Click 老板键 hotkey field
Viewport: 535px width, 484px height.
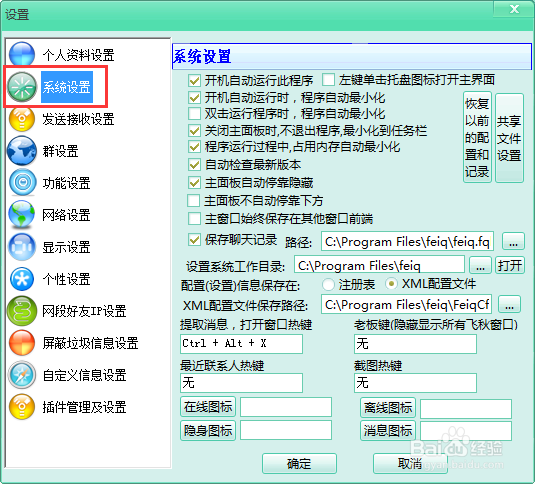pyautogui.click(x=415, y=344)
